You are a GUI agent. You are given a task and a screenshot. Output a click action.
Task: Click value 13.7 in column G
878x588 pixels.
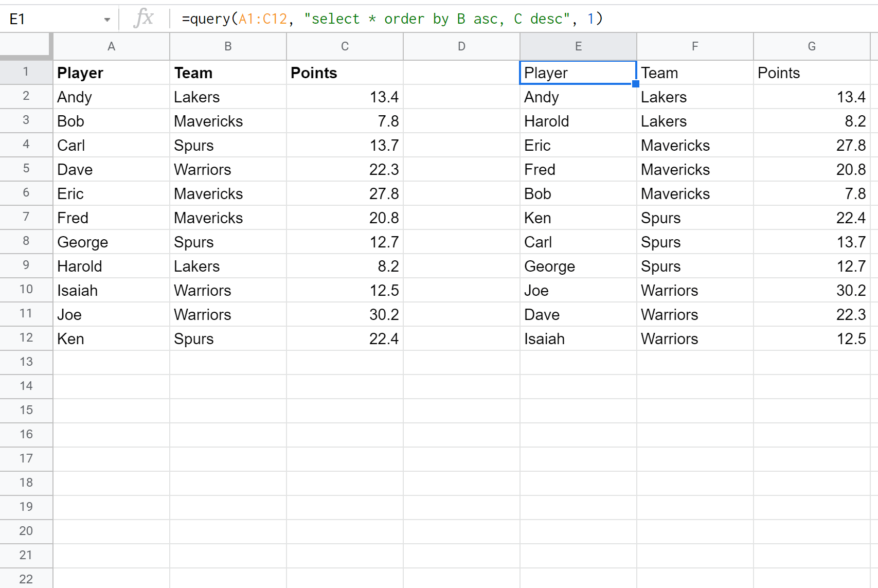(x=851, y=242)
